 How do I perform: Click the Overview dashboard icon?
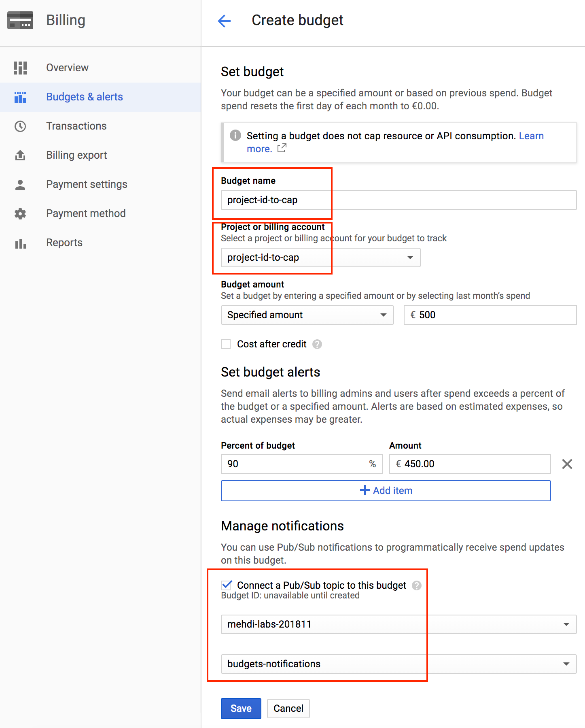(x=20, y=68)
